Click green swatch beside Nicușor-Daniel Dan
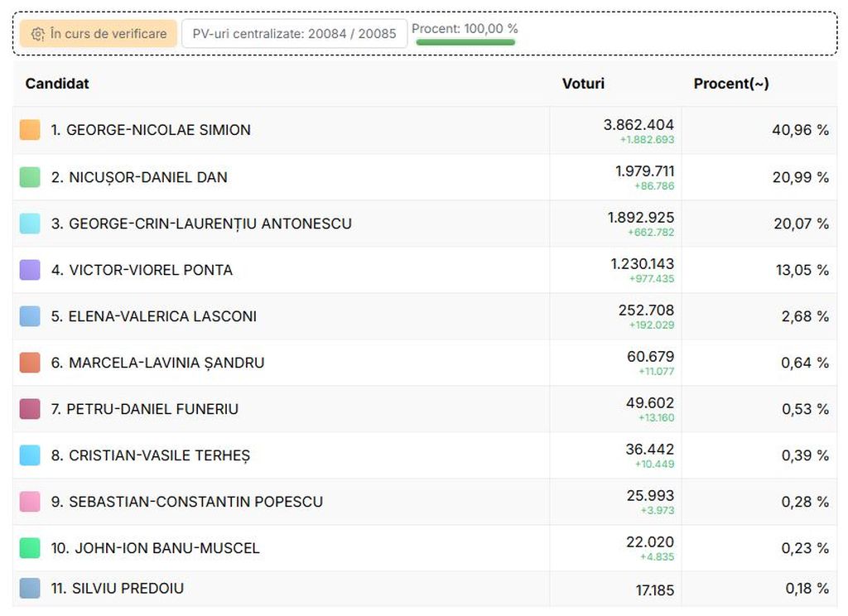 pyautogui.click(x=30, y=177)
